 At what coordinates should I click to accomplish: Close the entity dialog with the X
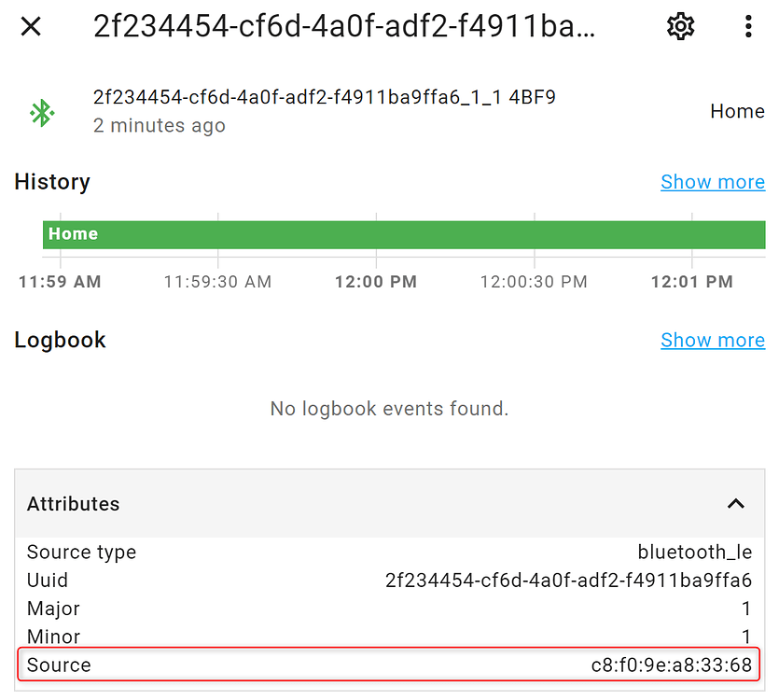pyautogui.click(x=31, y=26)
